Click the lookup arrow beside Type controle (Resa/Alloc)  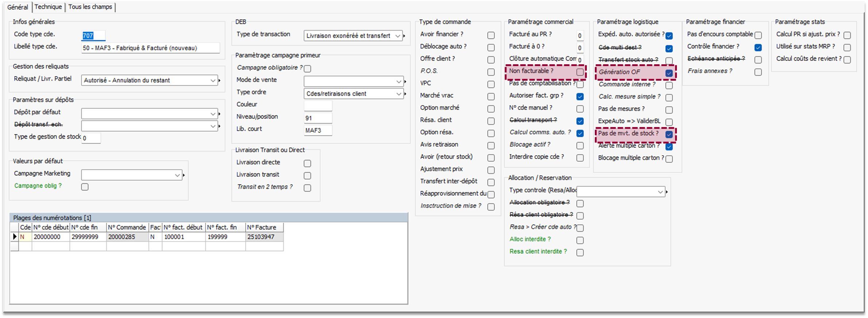coord(667,192)
